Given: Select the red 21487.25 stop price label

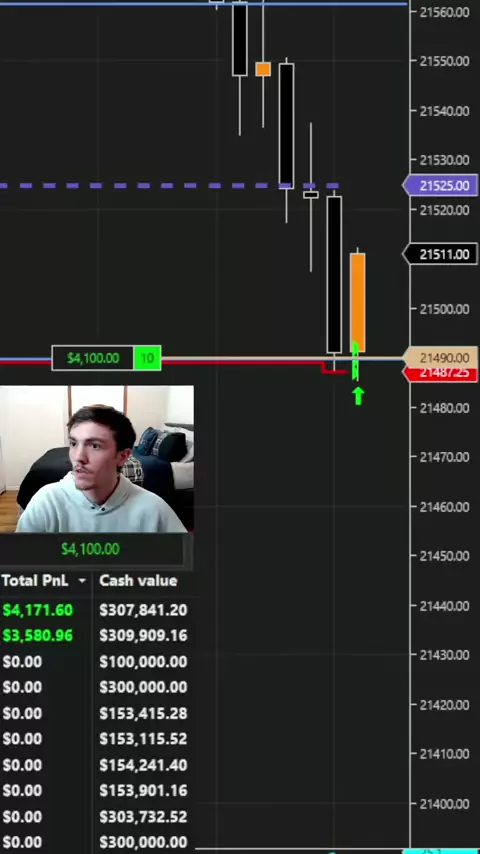Looking at the screenshot, I should click(441, 373).
